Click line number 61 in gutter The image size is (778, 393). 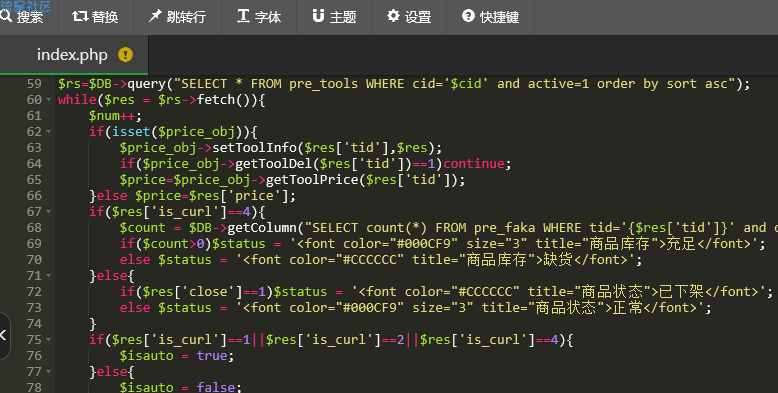[x=34, y=116]
